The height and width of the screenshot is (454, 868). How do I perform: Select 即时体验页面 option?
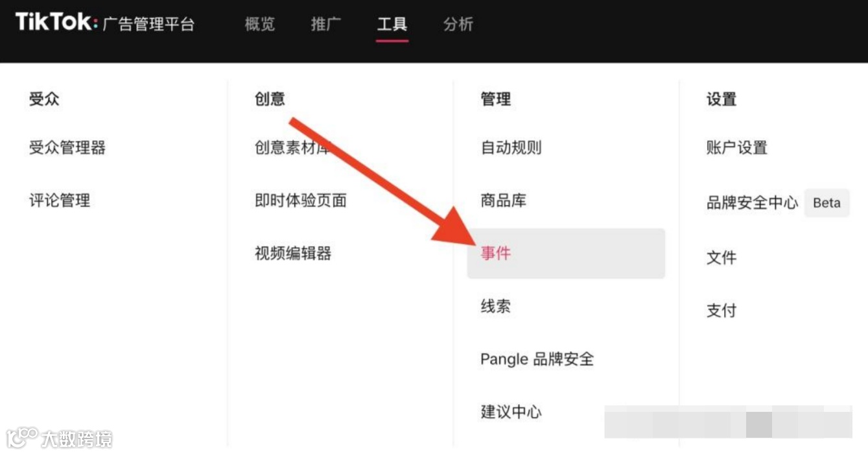(301, 200)
